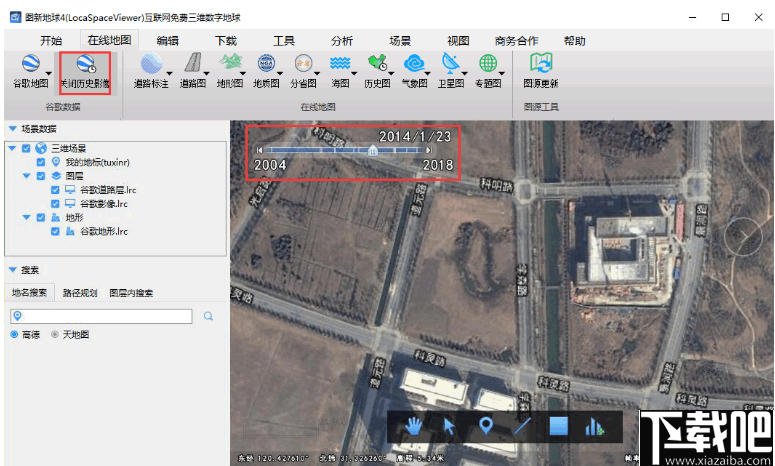Toggle the 三维场景 checkbox
Screen dimensions: 775x466
[26, 148]
